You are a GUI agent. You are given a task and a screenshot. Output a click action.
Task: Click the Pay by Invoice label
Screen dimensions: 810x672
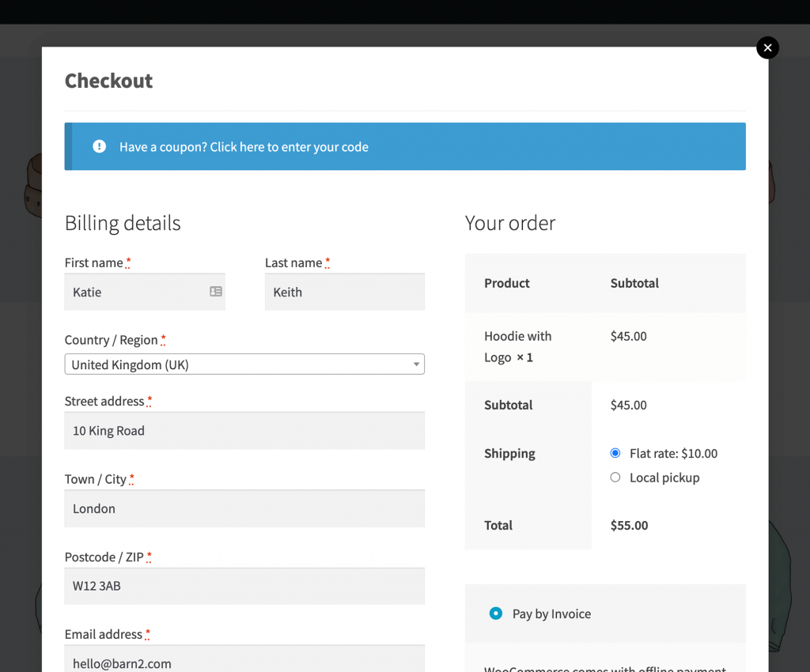coord(551,614)
